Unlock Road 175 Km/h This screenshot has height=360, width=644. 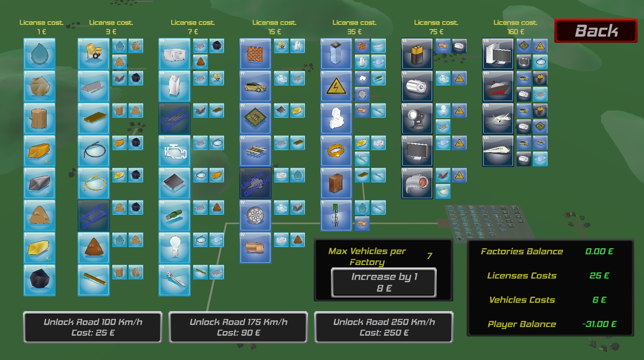[238, 327]
